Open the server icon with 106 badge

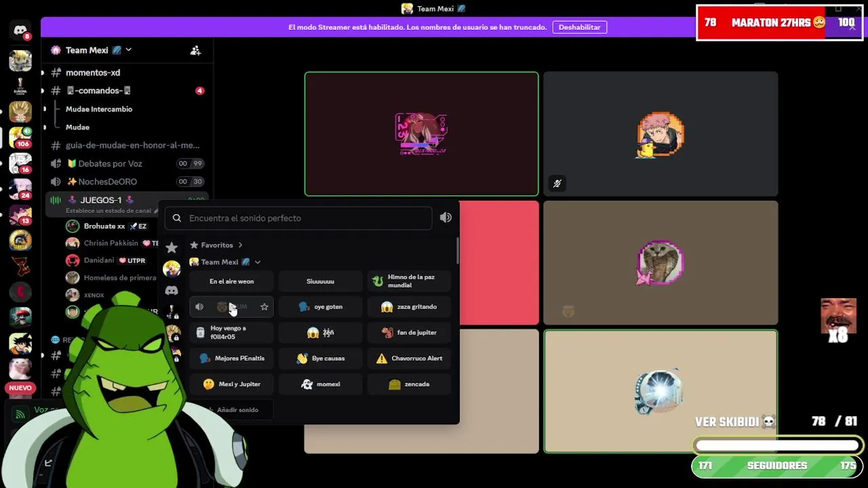point(20,137)
